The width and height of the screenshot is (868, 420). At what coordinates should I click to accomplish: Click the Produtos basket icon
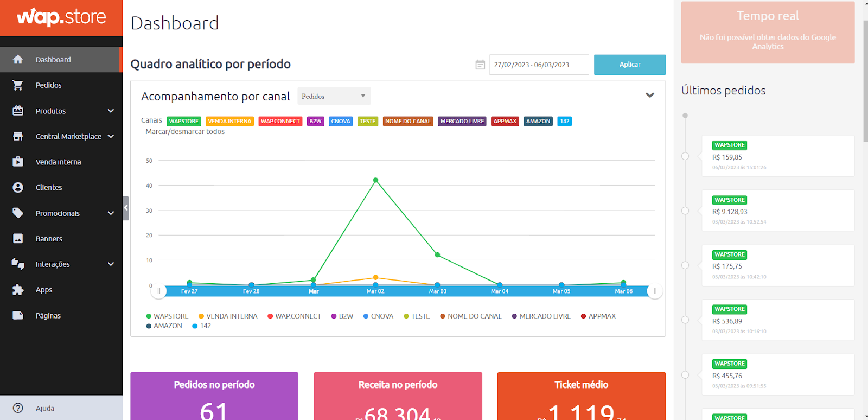[x=18, y=111]
